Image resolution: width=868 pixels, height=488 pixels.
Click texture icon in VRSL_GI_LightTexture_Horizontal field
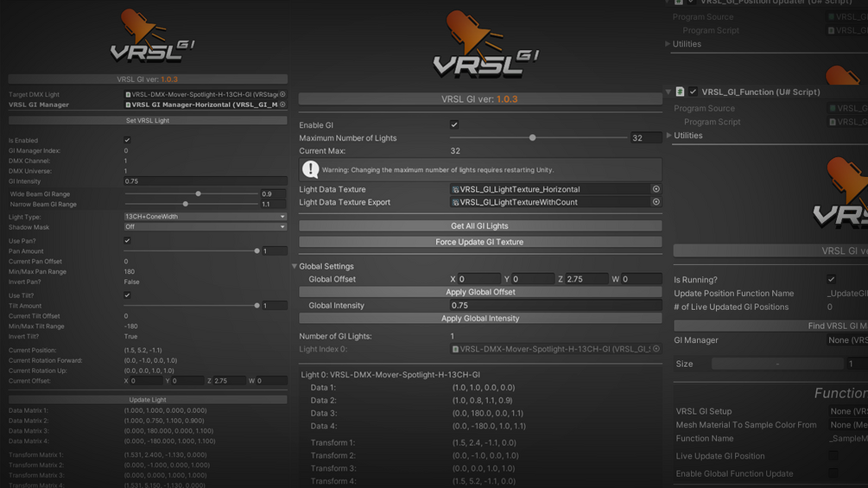pos(455,189)
